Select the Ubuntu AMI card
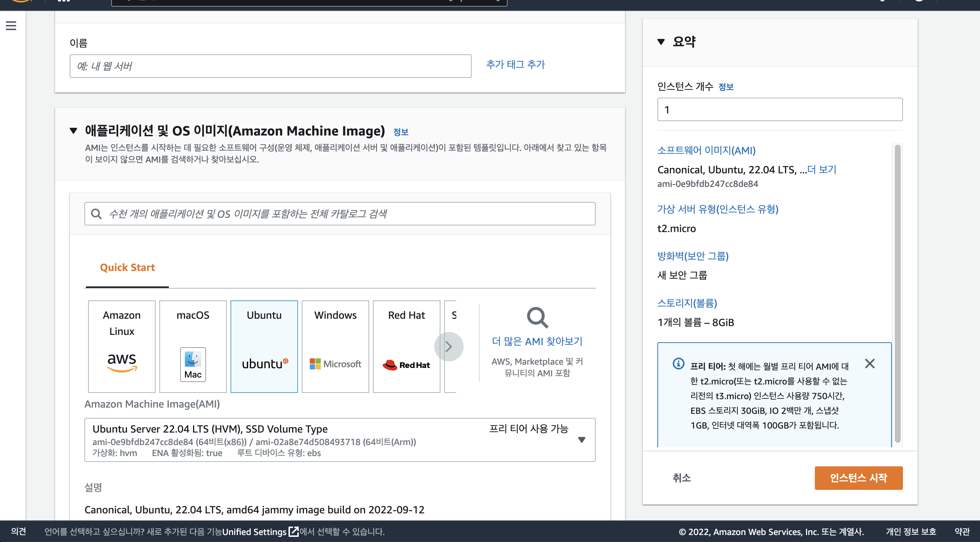 tap(264, 346)
